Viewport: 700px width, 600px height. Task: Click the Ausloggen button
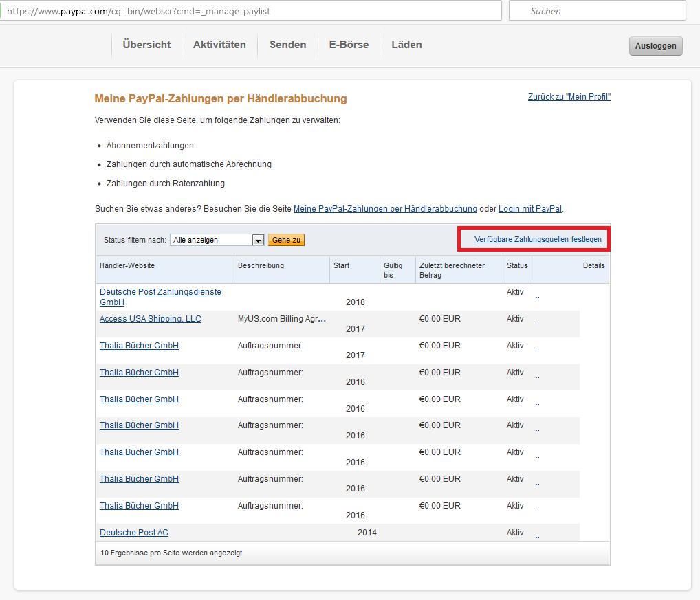pos(655,46)
